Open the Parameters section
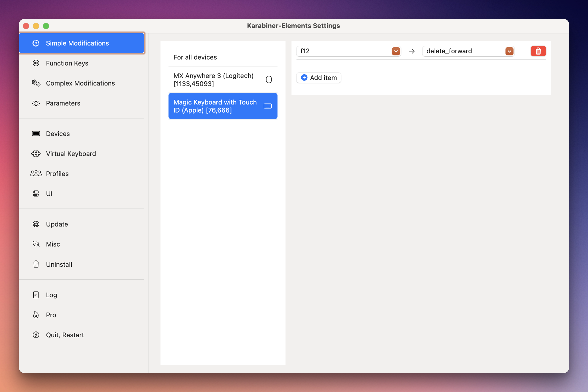Viewport: 588px width, 392px height. 63,103
